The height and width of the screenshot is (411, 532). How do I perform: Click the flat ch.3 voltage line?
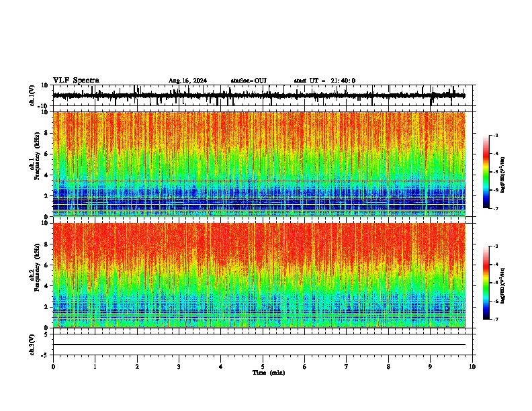click(x=259, y=345)
